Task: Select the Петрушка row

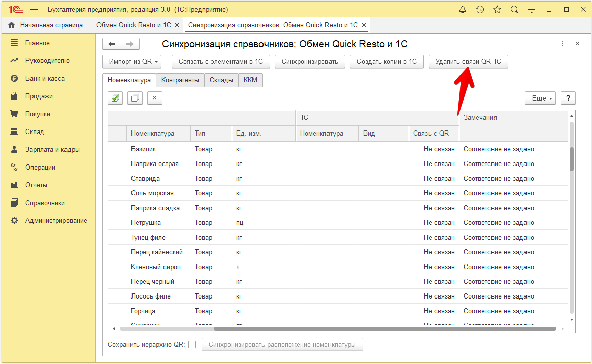Action: point(338,223)
